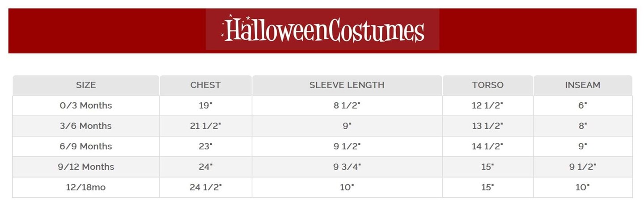
Task: Click the SLEEVE LENGTH column header
Action: point(347,85)
